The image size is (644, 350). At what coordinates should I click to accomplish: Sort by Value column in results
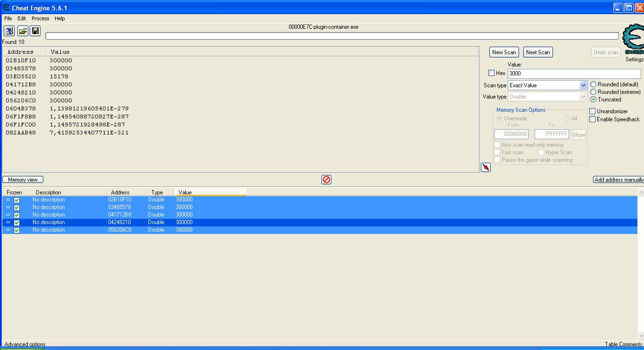tap(262, 52)
